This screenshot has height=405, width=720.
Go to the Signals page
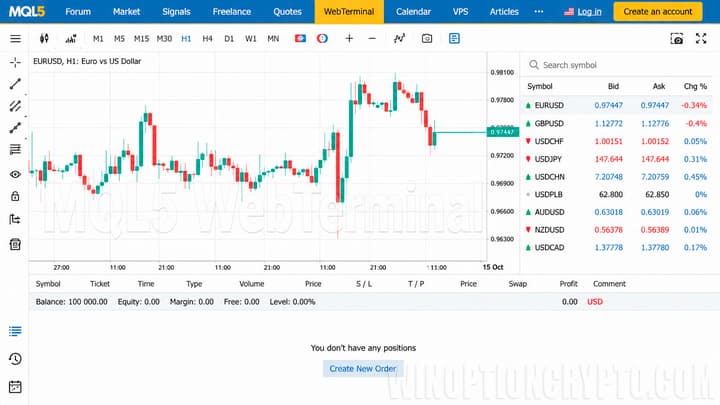[176, 11]
